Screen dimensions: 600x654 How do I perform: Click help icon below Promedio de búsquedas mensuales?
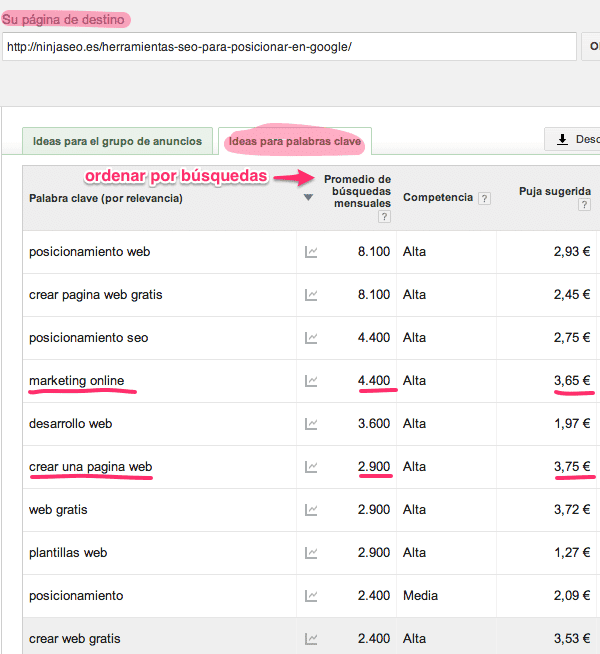383,217
